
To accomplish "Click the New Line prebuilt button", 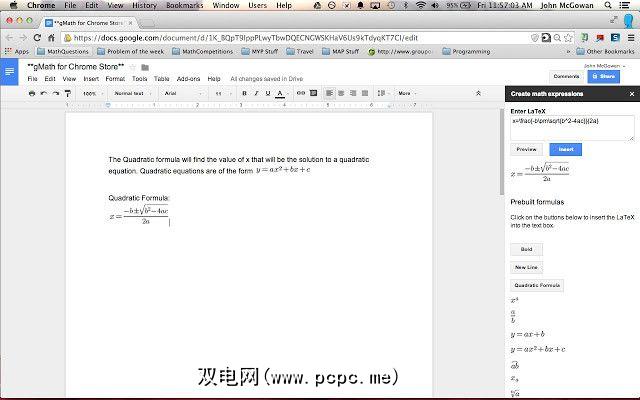I will (x=527, y=267).
